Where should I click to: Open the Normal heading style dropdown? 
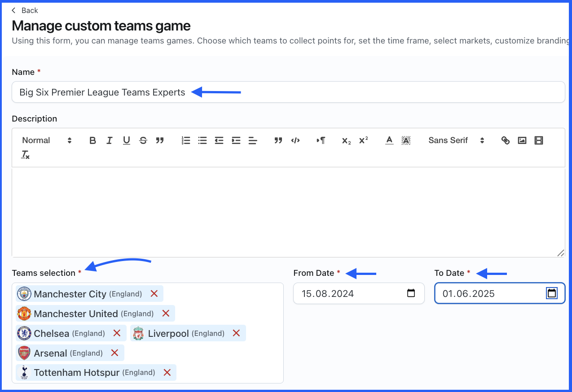pos(47,140)
